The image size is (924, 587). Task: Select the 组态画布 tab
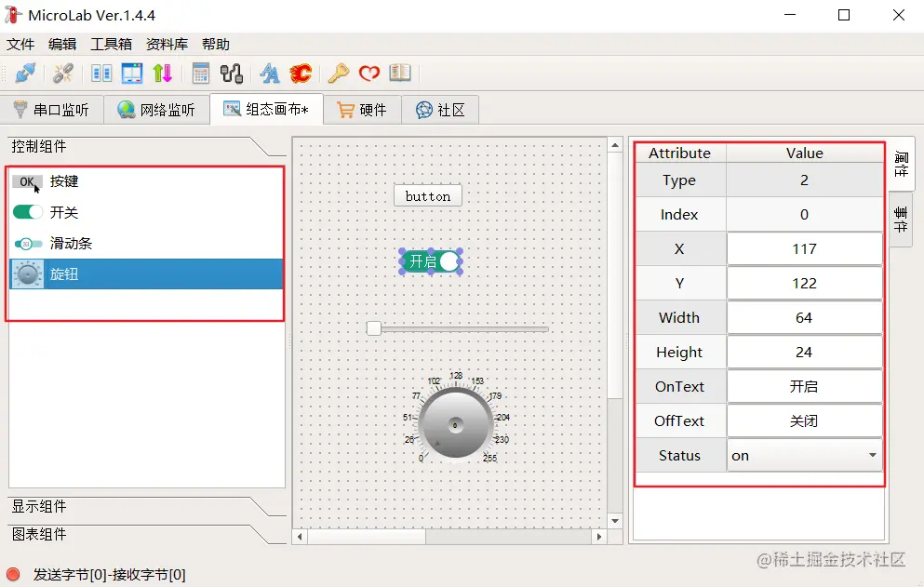pos(266,109)
